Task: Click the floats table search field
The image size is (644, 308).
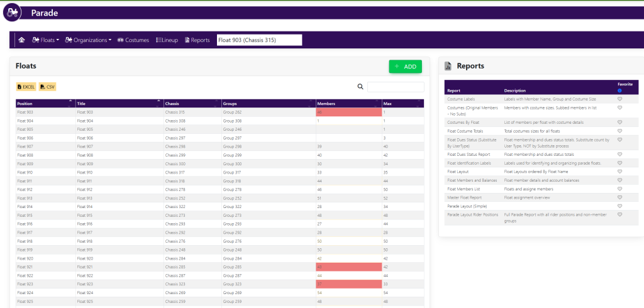Action: (396, 87)
